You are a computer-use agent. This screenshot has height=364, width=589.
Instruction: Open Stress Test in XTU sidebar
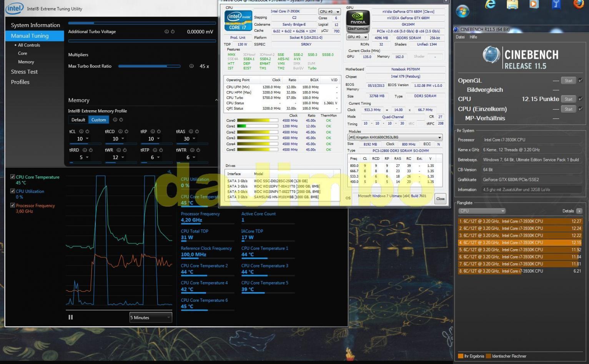(24, 72)
